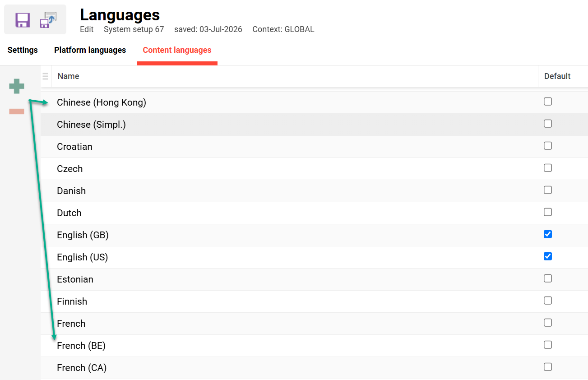Mark Dutch as default
This screenshot has height=380, width=588.
point(548,212)
